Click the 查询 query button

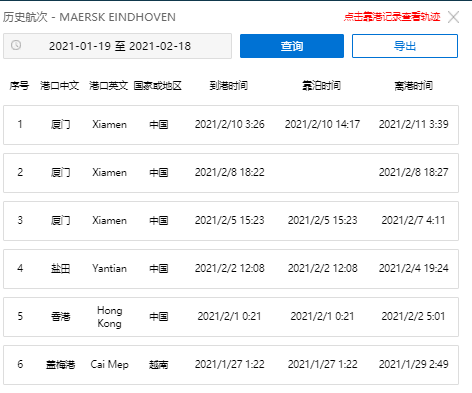[292, 46]
